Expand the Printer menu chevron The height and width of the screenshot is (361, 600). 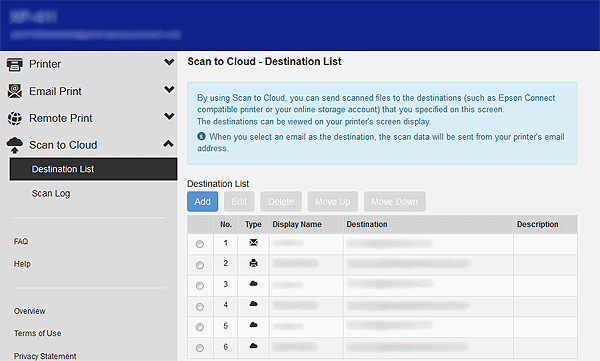tap(169, 62)
